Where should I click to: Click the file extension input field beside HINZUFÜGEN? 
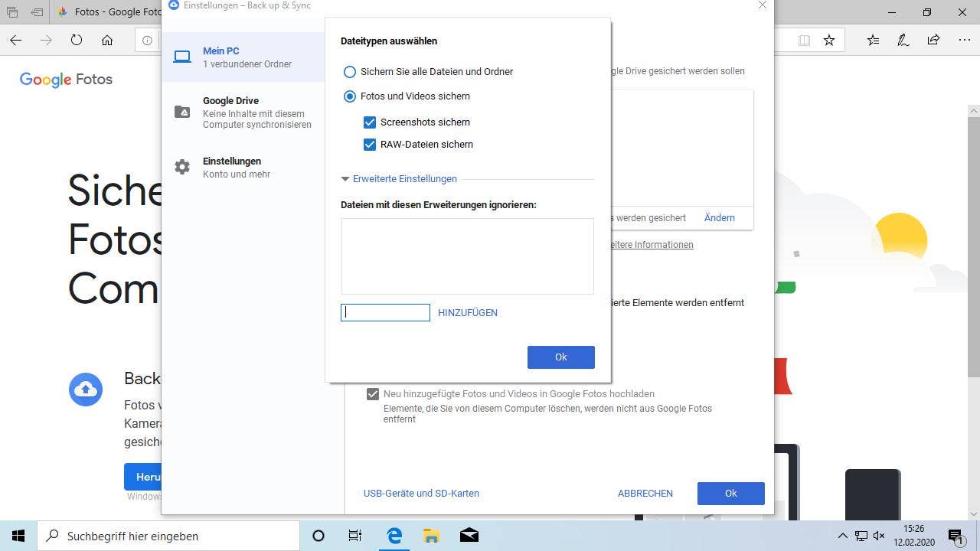pyautogui.click(x=385, y=312)
